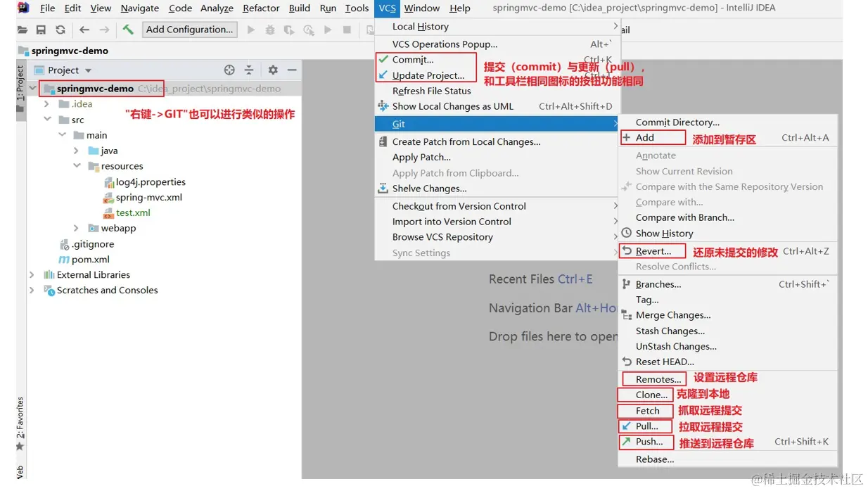The width and height of the screenshot is (868, 491).
Task: Click the IntelliJ IDEA logo icon
Action: 24,8
